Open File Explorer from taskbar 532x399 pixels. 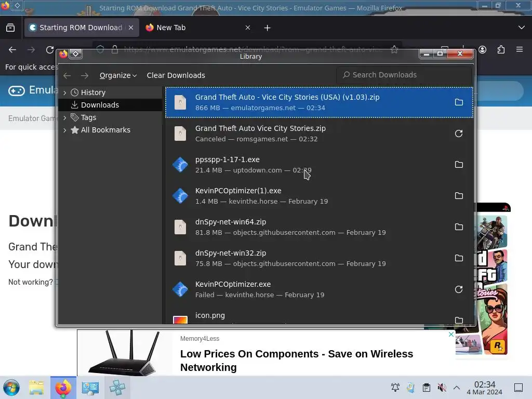click(x=36, y=388)
